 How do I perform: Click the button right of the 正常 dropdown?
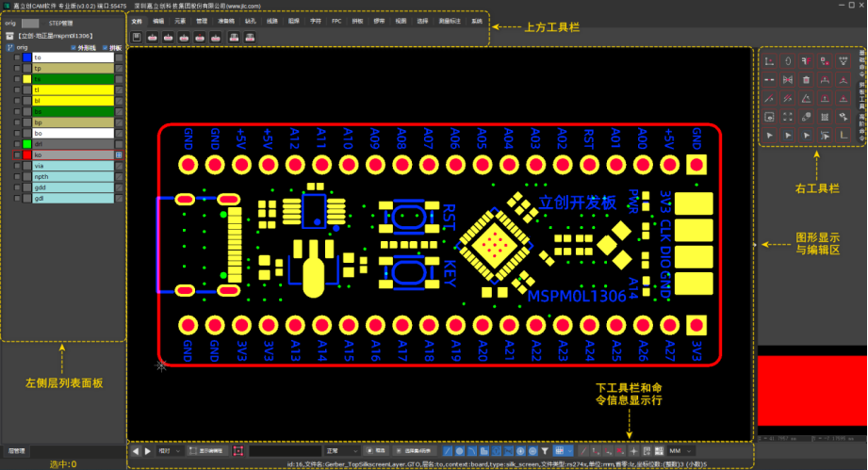pos(377,451)
